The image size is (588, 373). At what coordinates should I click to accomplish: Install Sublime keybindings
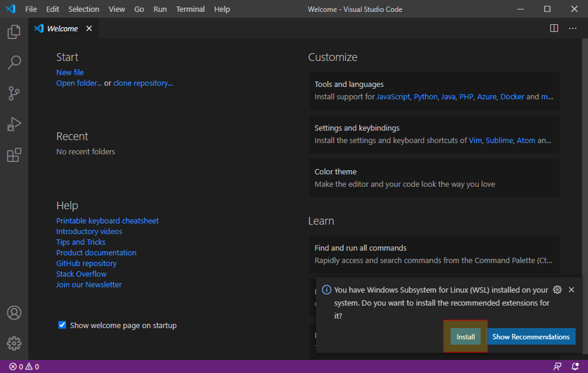pyautogui.click(x=499, y=141)
